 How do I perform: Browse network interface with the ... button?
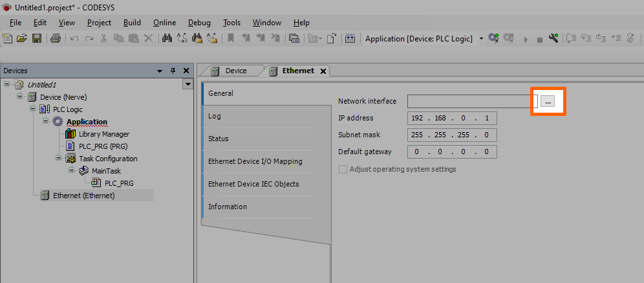(x=548, y=102)
